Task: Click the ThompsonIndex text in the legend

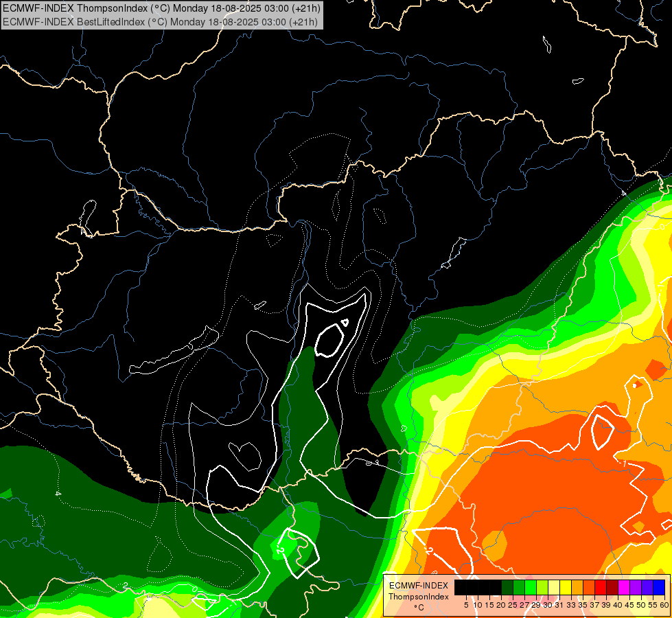Action: [x=419, y=597]
